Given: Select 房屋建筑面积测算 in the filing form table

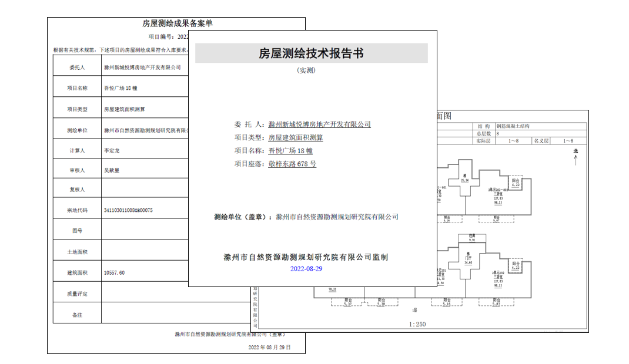Looking at the screenshot, I should (x=125, y=109).
